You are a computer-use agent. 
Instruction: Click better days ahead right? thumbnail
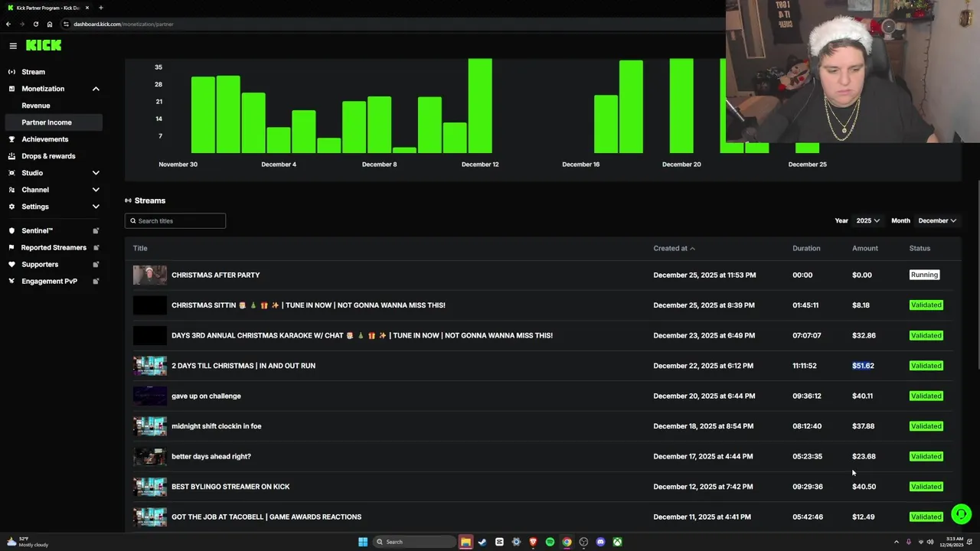[x=150, y=456]
